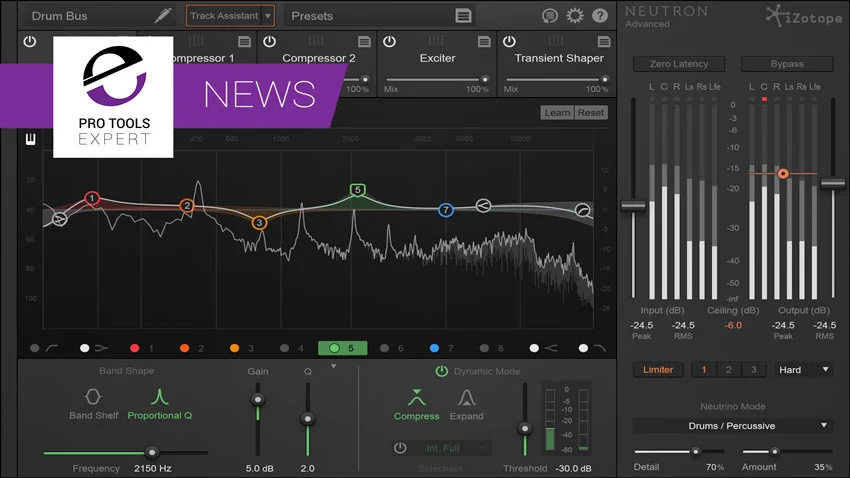Open the Presets list icon

click(463, 16)
